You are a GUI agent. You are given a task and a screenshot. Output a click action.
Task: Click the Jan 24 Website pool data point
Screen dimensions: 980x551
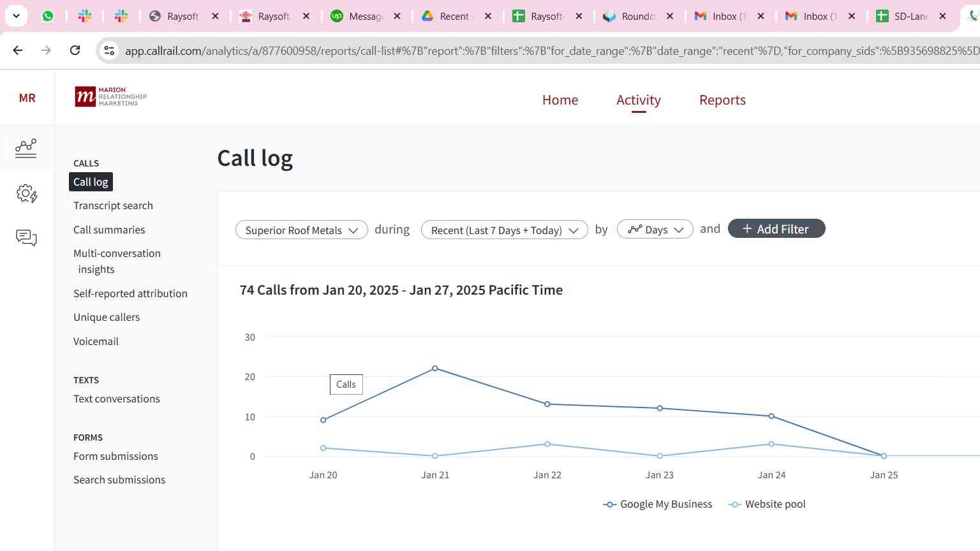pos(771,444)
